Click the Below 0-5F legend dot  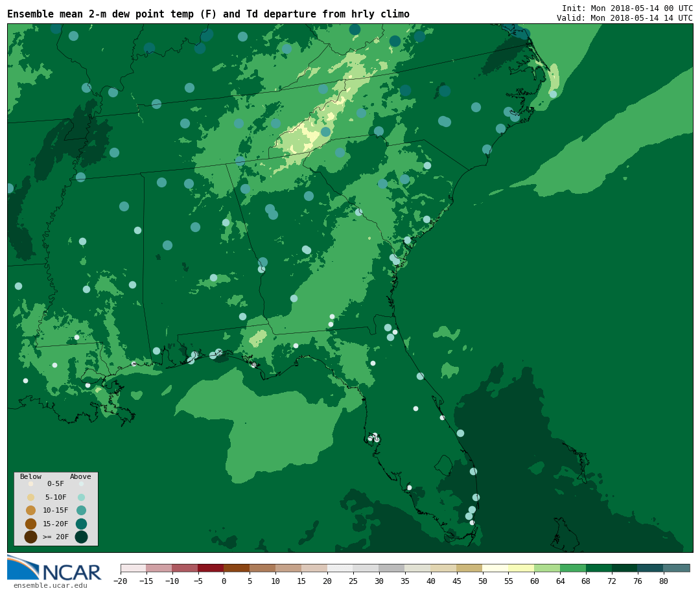31,483
